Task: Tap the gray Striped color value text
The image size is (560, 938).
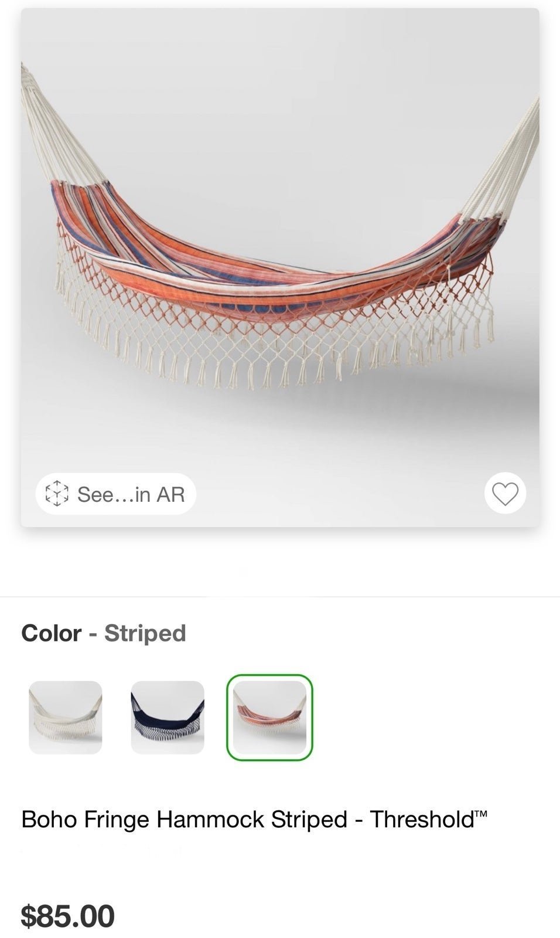Action: (x=145, y=633)
